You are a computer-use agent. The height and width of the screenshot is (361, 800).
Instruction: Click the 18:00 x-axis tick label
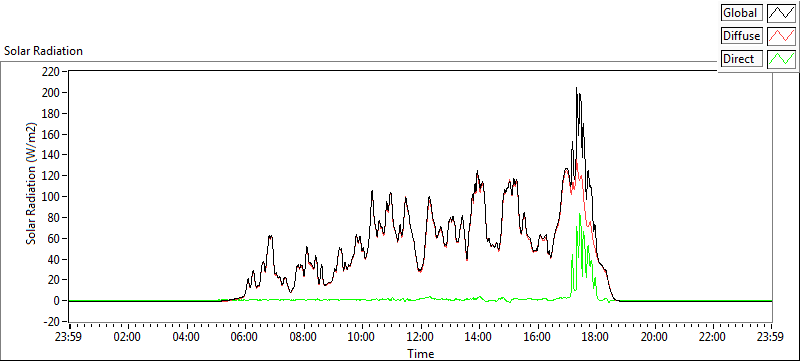coord(596,337)
